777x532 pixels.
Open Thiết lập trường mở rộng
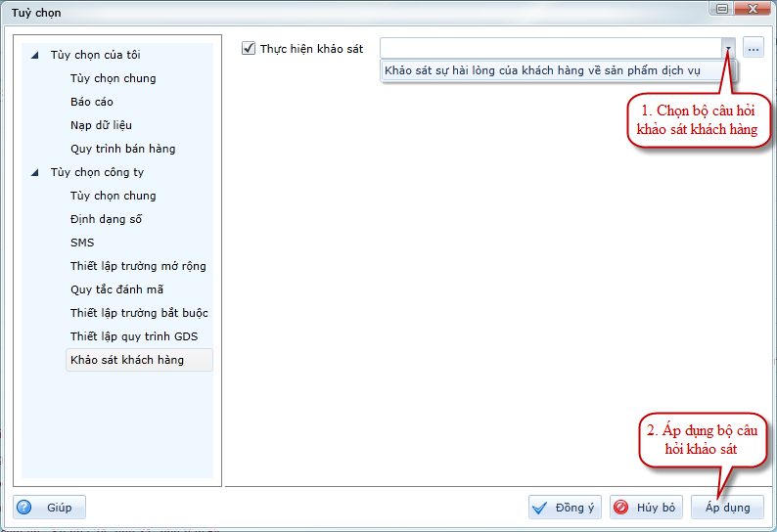[x=138, y=266]
